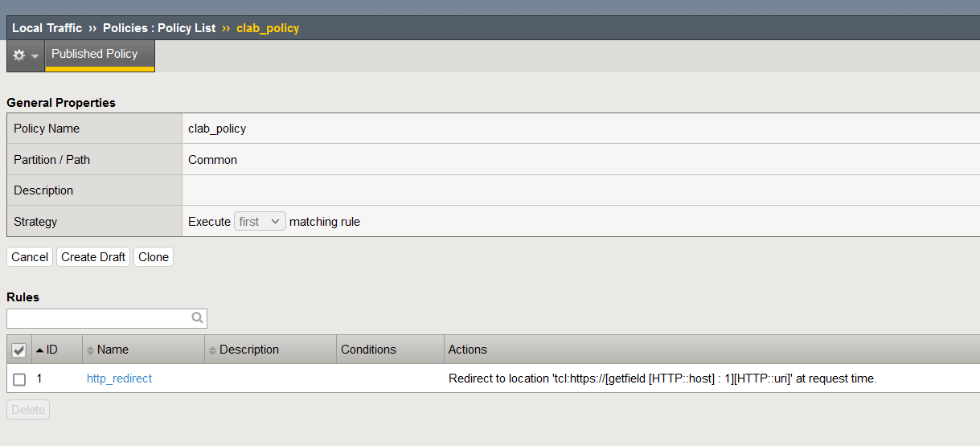
Task: Toggle the select-all rules checkbox
Action: (19, 350)
